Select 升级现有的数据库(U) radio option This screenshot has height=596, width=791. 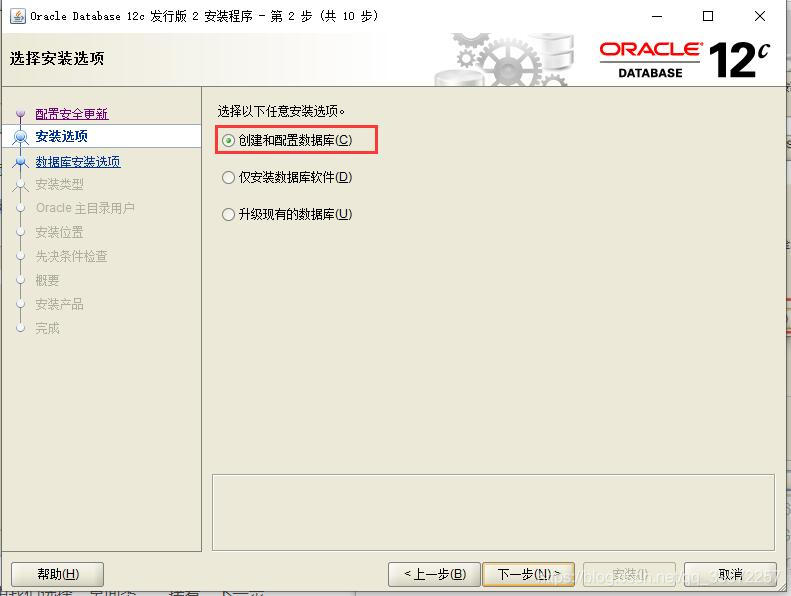pos(287,214)
